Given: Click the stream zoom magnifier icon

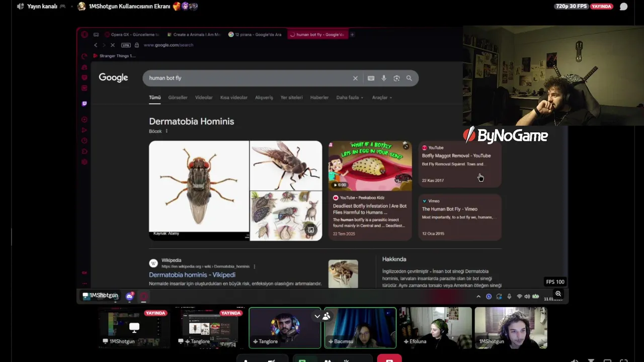Looking at the screenshot, I should coord(558,294).
